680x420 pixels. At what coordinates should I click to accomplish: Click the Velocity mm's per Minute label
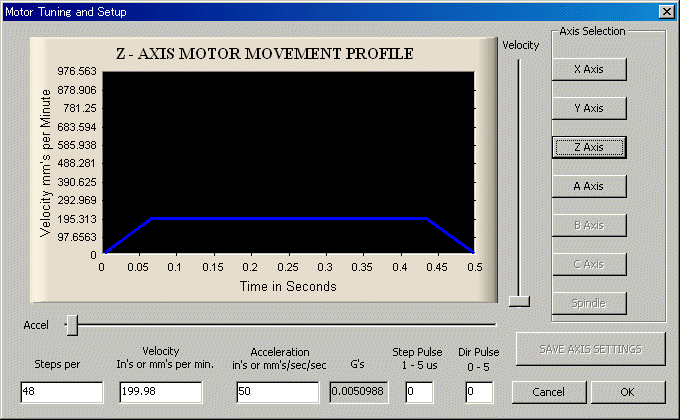coord(45,163)
